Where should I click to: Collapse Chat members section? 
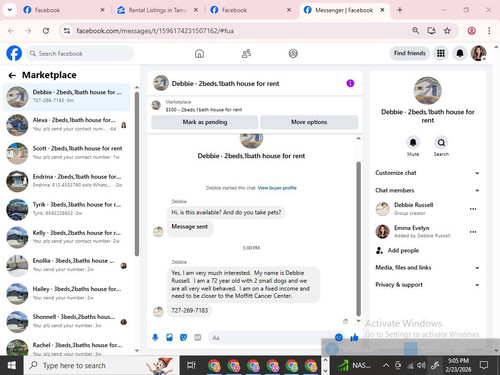pos(428,190)
